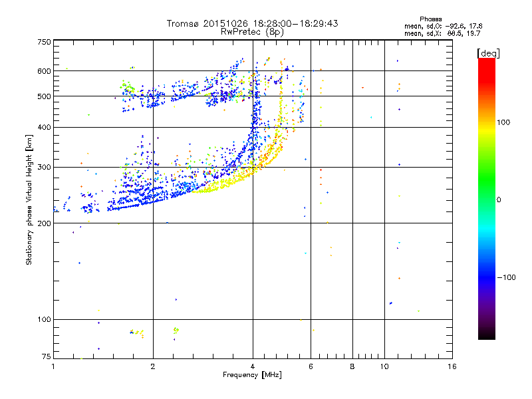Click the "200" y-axis tick label
Image resolution: width=532 pixels, height=399 pixels.
tap(45, 223)
